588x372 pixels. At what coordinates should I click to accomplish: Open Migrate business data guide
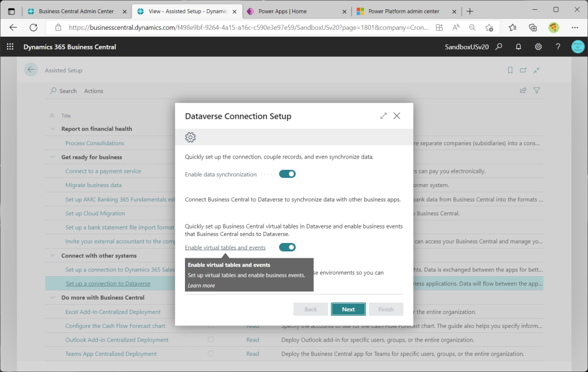94,185
